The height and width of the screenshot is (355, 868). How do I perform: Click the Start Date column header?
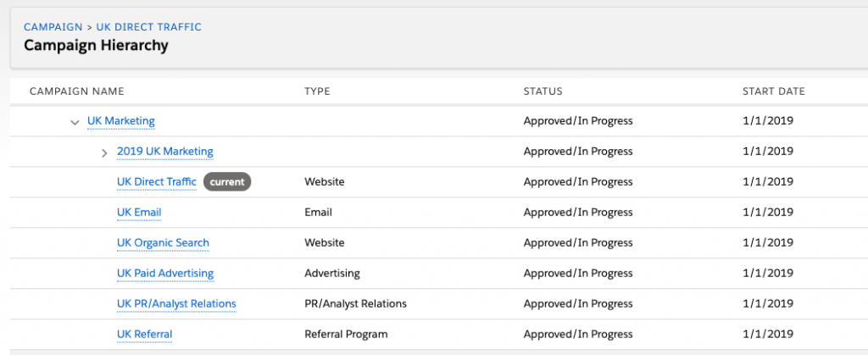773,92
